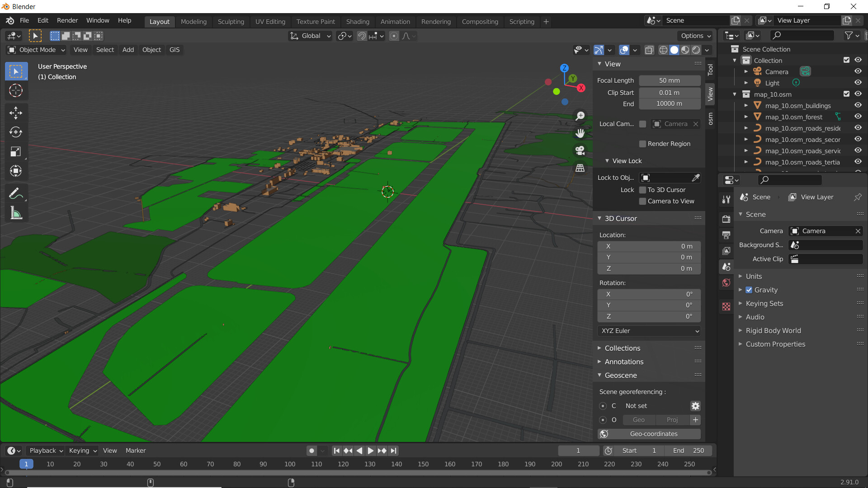Click Geoscene settings gear icon
Viewport: 868px width, 488px height.
pos(695,406)
